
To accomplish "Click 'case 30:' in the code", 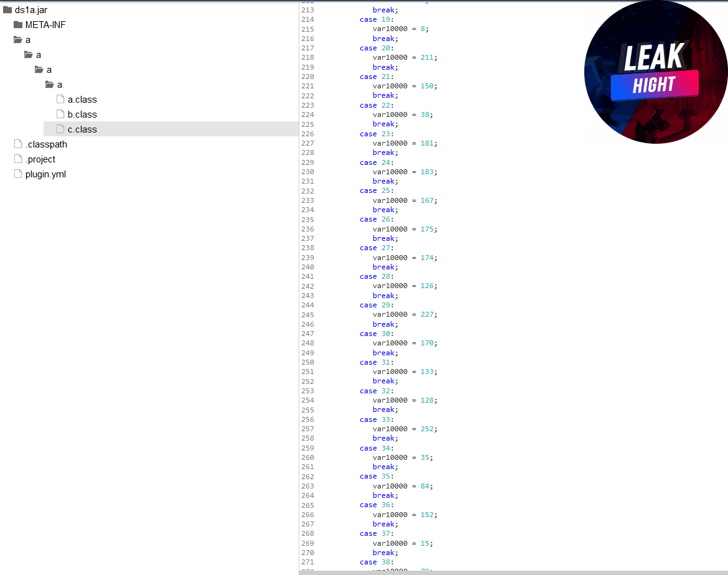I will click(376, 334).
